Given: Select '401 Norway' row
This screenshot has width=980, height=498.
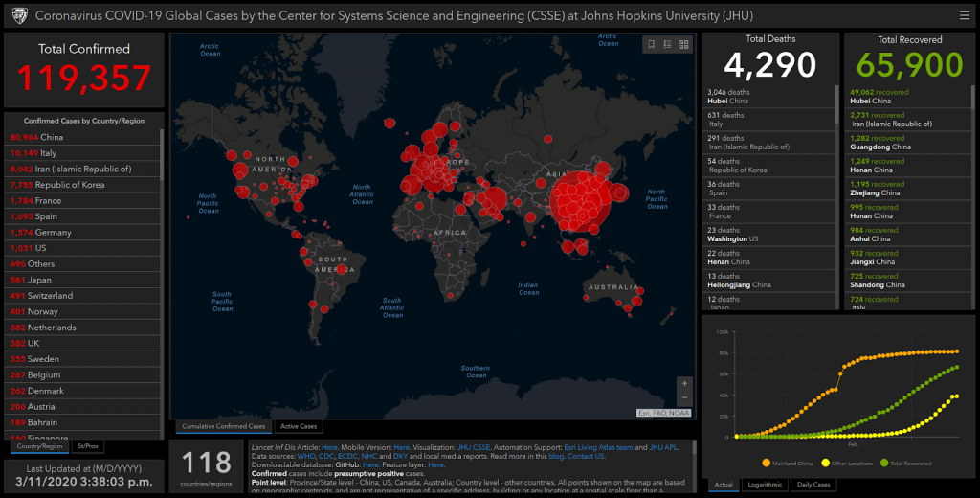Looking at the screenshot, I should click(x=82, y=311).
